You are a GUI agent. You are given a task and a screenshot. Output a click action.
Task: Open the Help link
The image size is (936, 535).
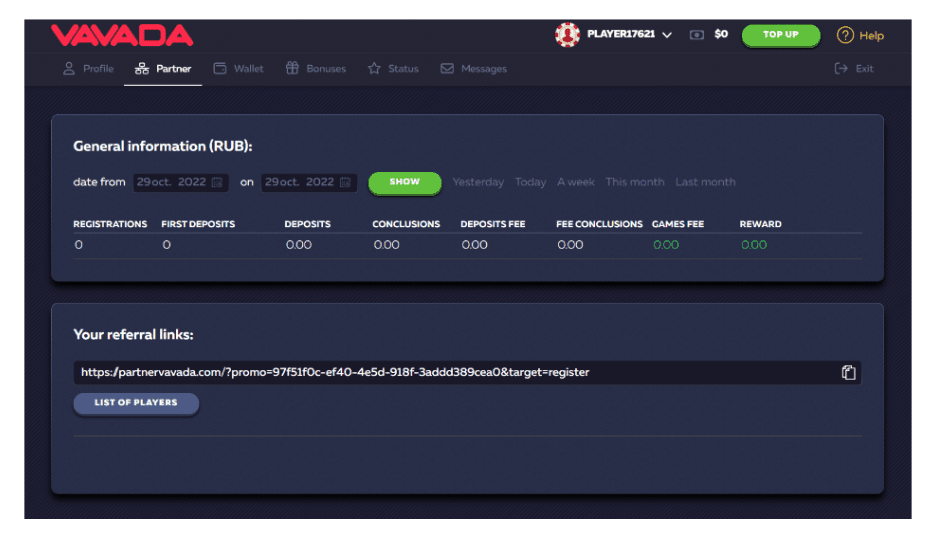872,36
